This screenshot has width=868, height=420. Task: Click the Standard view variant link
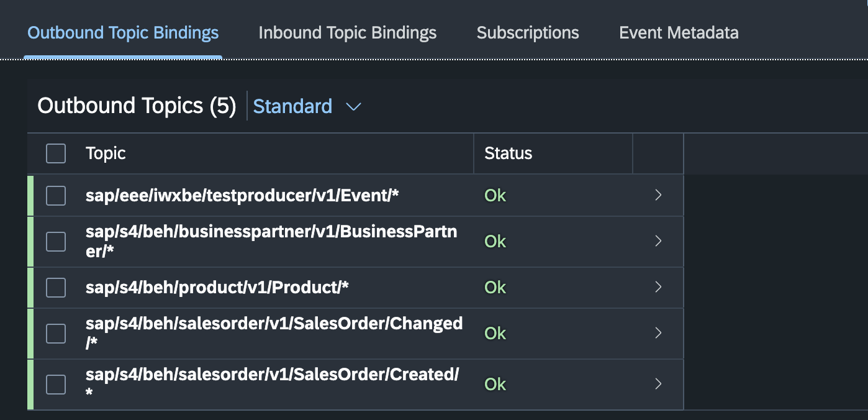click(292, 107)
